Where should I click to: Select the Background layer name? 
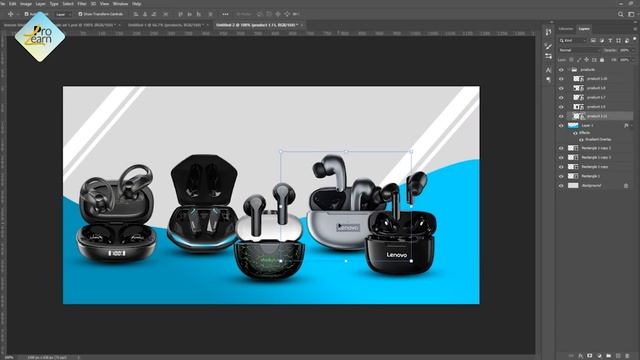(x=591, y=186)
